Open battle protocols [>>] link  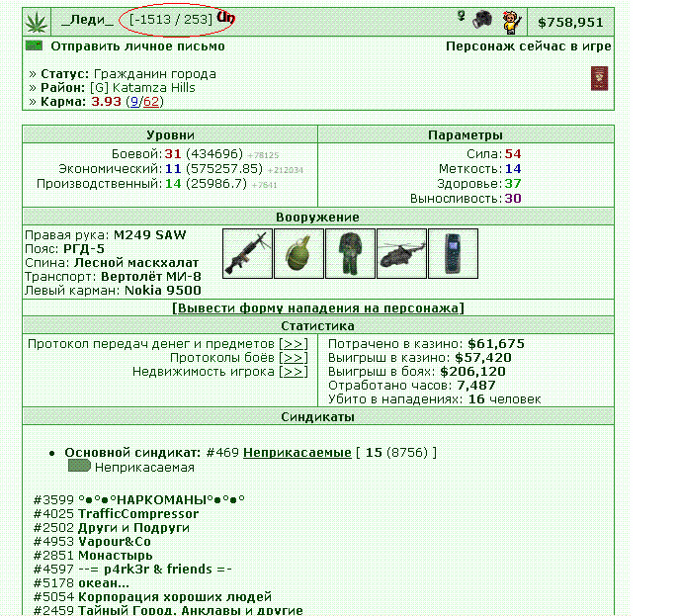click(294, 358)
